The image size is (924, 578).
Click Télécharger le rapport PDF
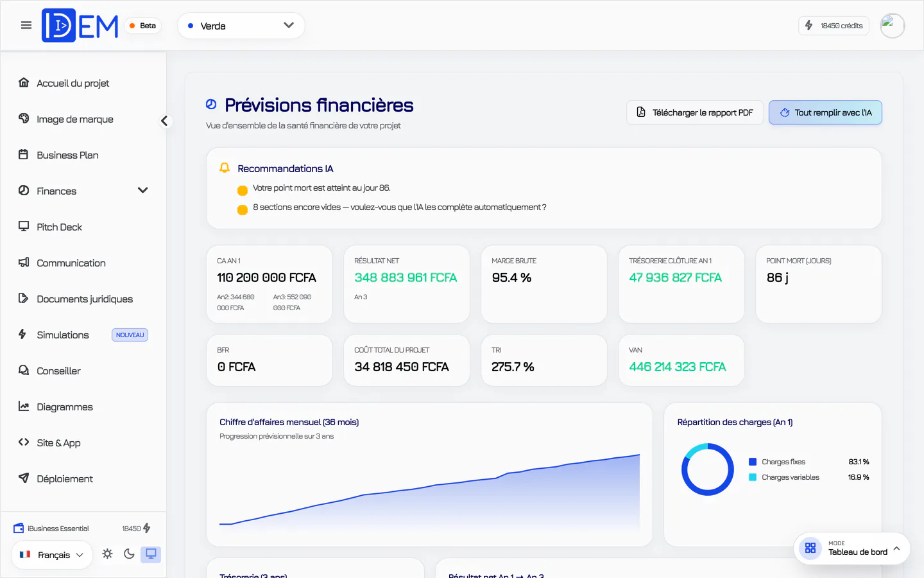[x=695, y=112]
